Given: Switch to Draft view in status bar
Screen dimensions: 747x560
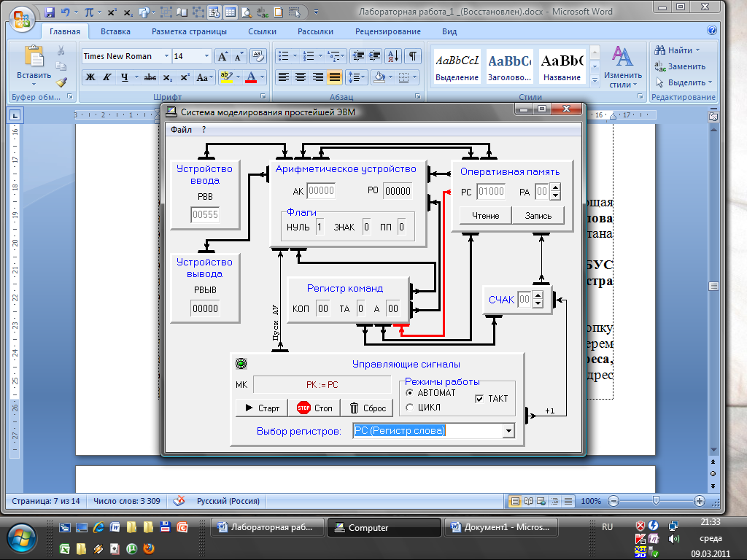Looking at the screenshot, I should pos(568,501).
